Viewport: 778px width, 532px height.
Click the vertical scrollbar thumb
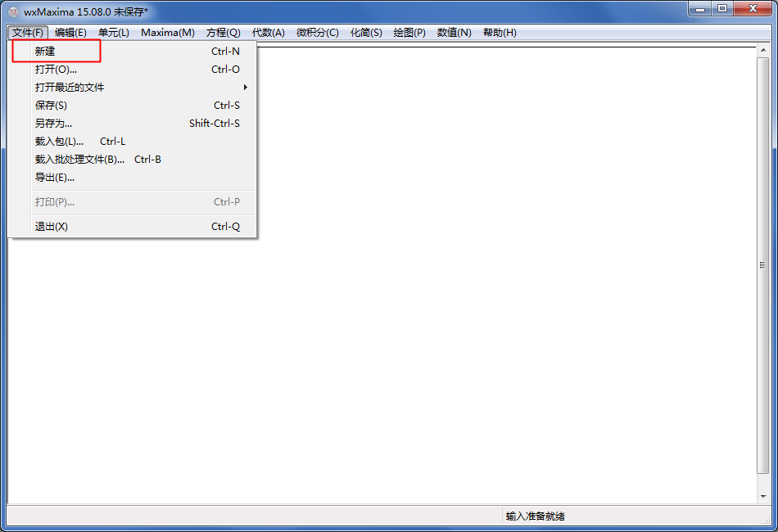[763, 265]
